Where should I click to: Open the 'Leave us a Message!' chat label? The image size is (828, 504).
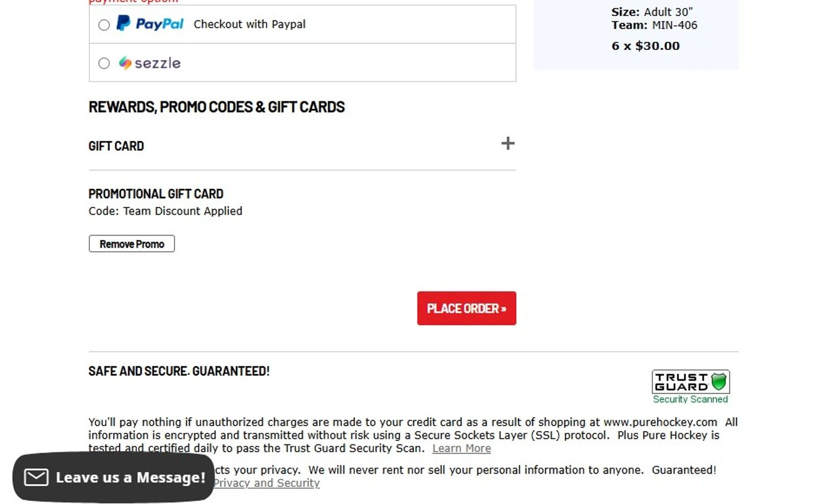tap(130, 478)
